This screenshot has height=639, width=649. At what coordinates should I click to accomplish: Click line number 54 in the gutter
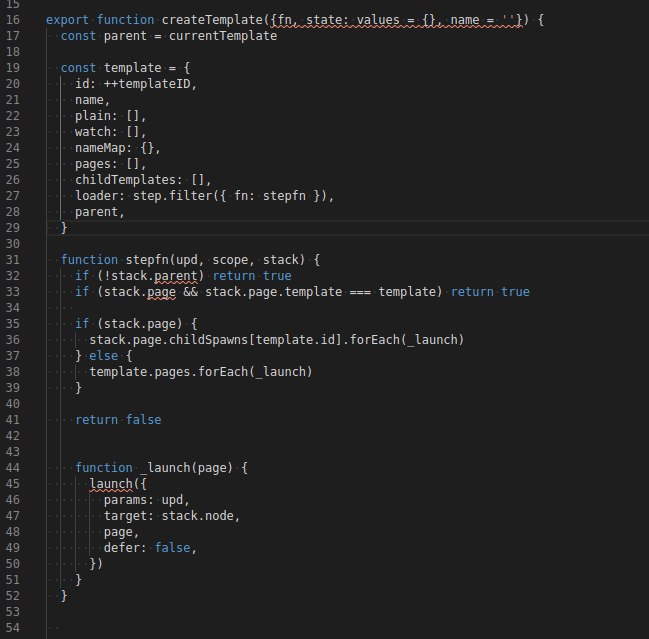point(12,628)
